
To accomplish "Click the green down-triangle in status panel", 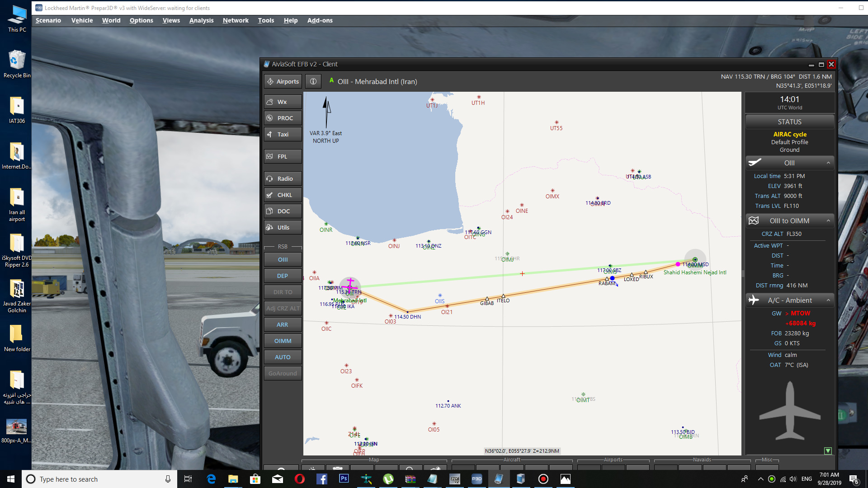I will tap(828, 451).
